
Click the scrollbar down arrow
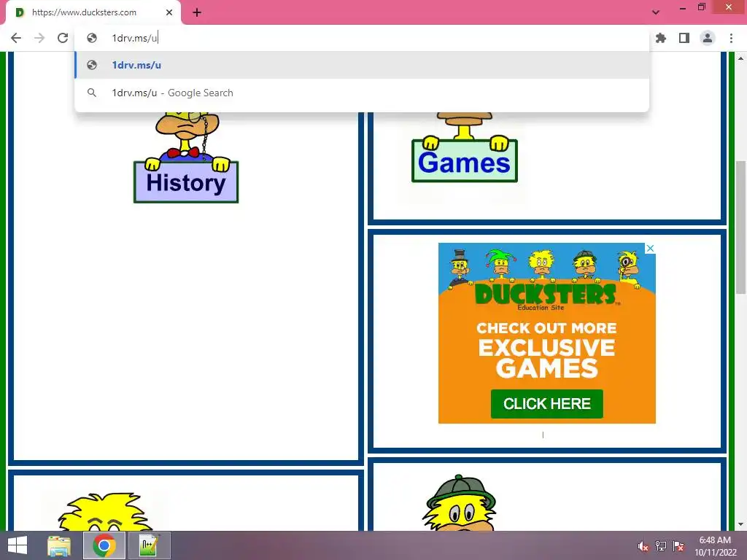click(741, 525)
